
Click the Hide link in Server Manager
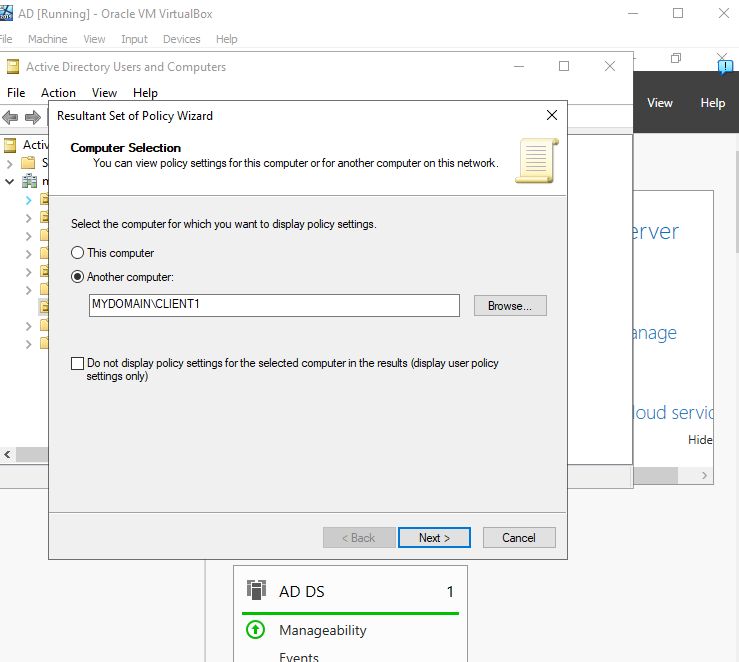pos(700,440)
